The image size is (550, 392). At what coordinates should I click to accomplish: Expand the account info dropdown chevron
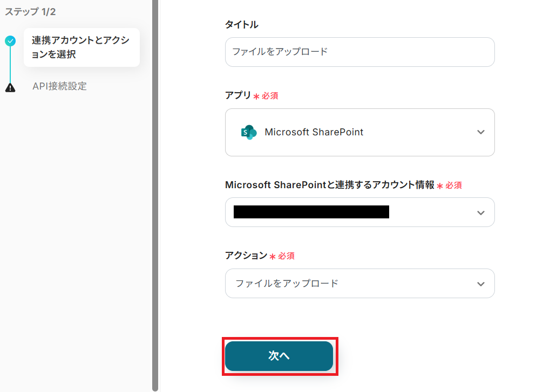481,212
